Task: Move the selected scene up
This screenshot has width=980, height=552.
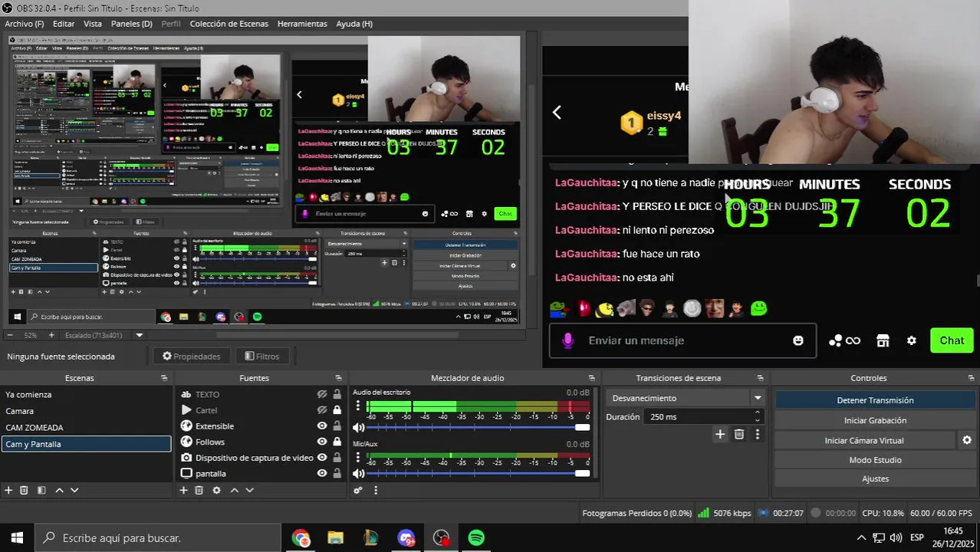Action: (x=59, y=490)
